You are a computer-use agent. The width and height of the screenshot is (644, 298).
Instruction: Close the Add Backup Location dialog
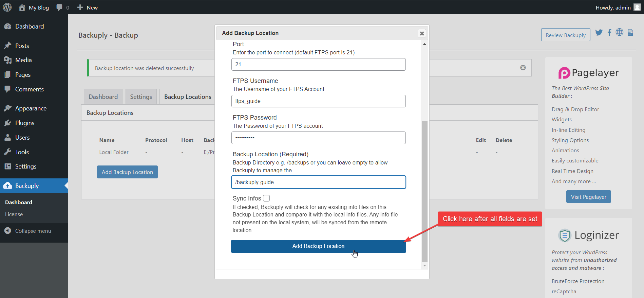422,33
